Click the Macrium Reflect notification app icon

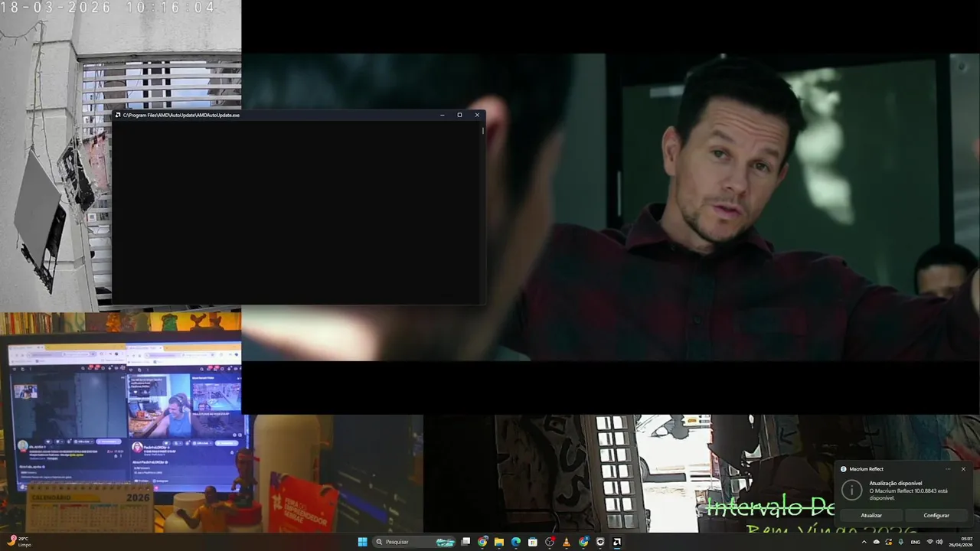(844, 469)
